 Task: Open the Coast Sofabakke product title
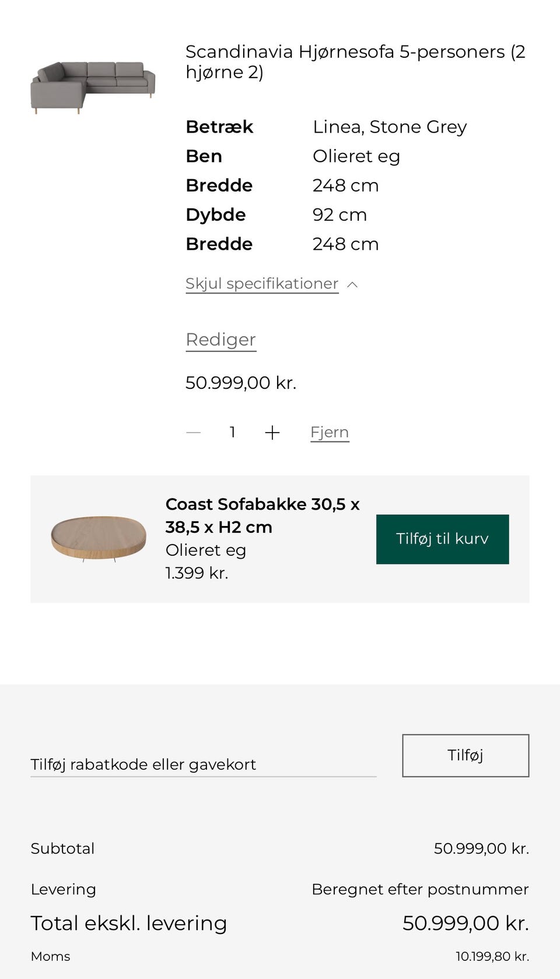coord(262,515)
